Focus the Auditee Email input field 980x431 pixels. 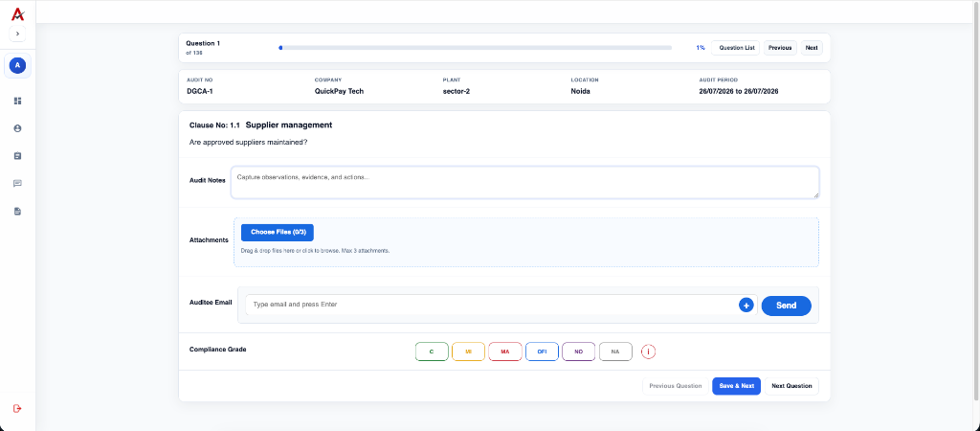point(491,305)
